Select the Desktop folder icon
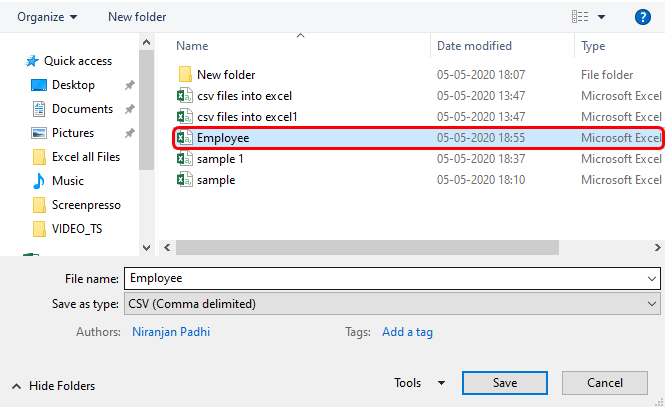665x407 pixels. click(x=39, y=85)
